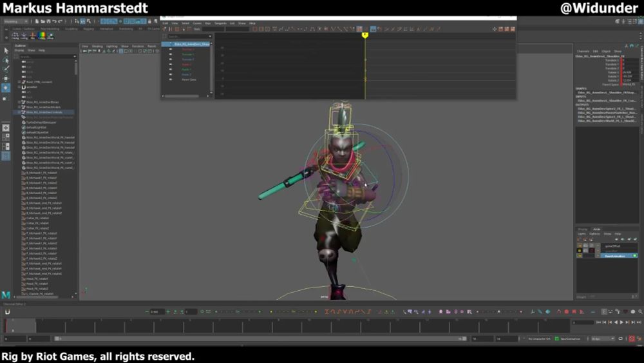644x363 pixels.
Task: Expand the Ekko_RG_AnimDev:Bones node in Outliner
Action: (19, 102)
